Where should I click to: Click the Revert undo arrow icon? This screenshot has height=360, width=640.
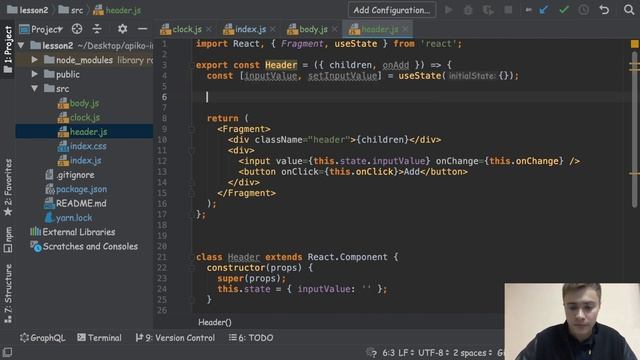(604, 10)
